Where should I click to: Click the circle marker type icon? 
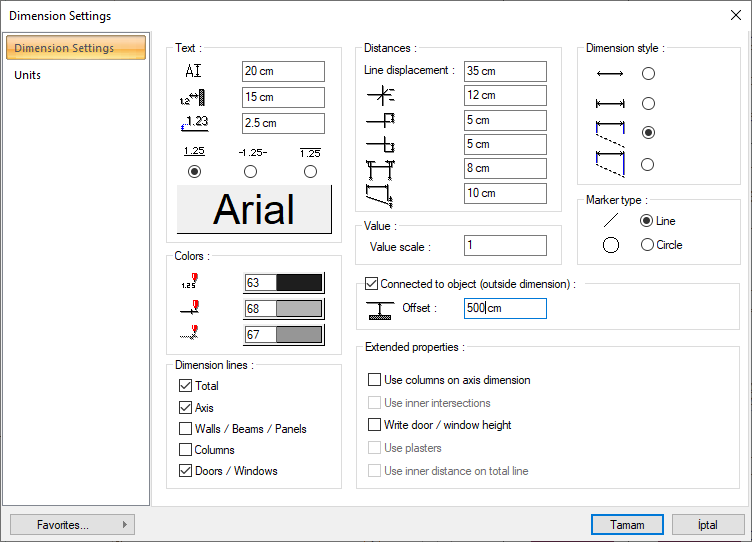pyautogui.click(x=610, y=245)
